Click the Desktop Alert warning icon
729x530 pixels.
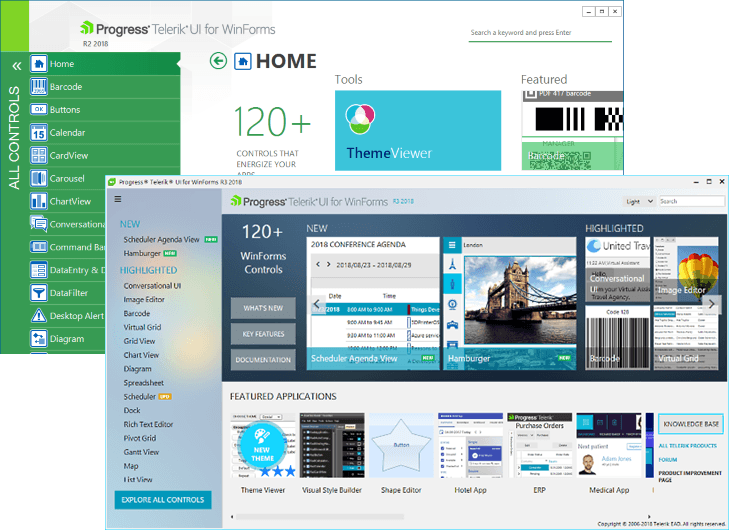coord(39,316)
